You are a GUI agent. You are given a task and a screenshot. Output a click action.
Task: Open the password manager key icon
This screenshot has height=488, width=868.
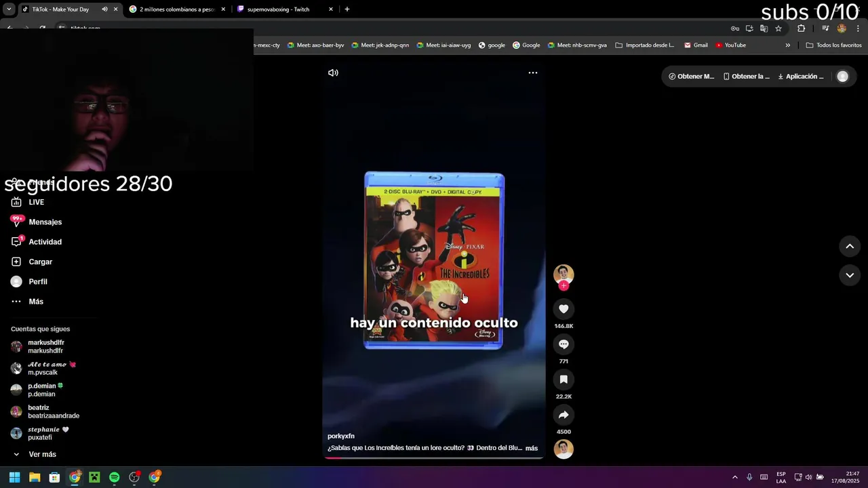(x=735, y=28)
